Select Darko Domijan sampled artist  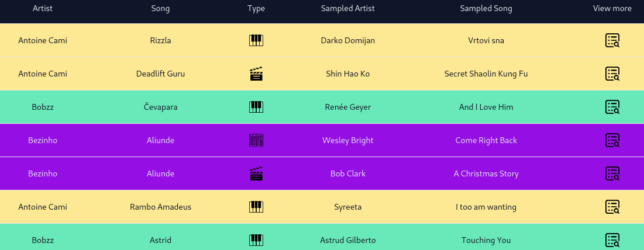[x=348, y=40]
